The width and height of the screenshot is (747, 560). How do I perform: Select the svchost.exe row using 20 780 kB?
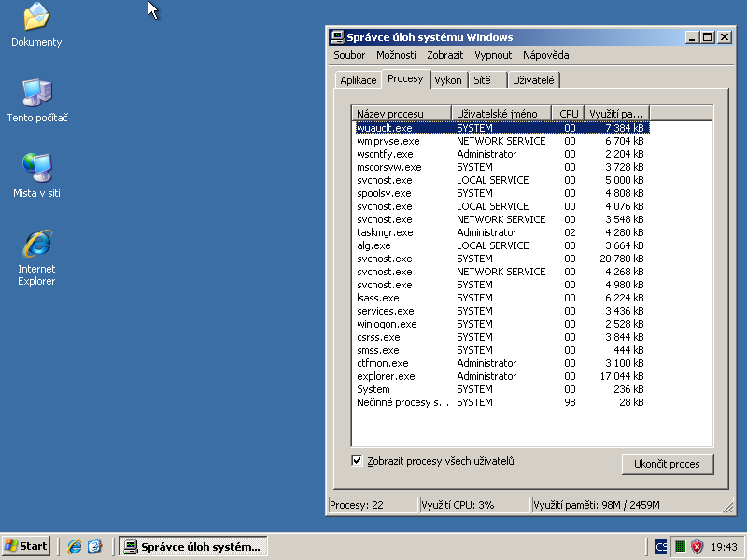coord(502,259)
